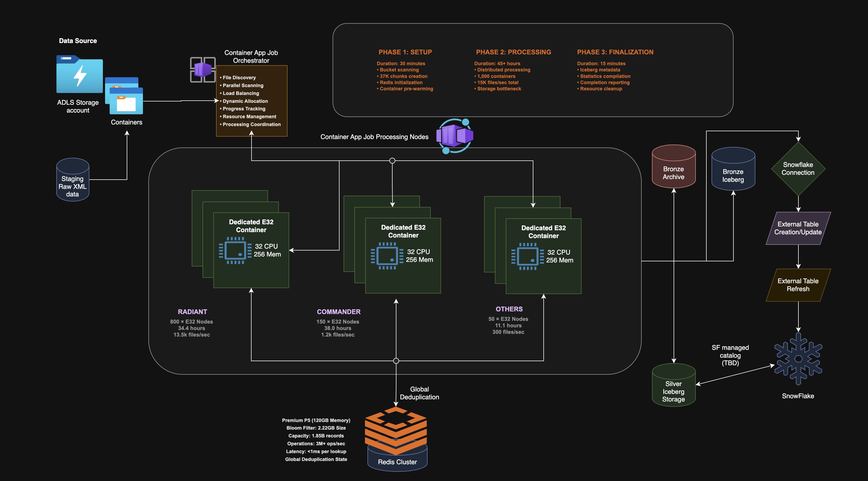
Task: Select the SF managed catalog (TBD) label
Action: 730,355
